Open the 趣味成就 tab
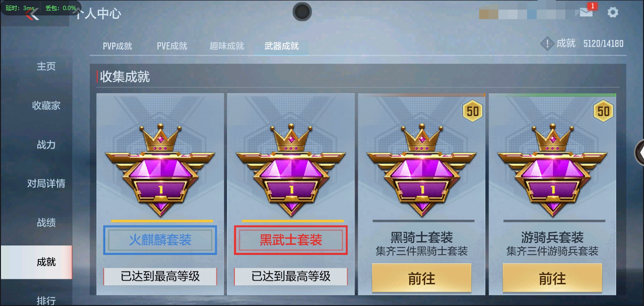 point(227,46)
